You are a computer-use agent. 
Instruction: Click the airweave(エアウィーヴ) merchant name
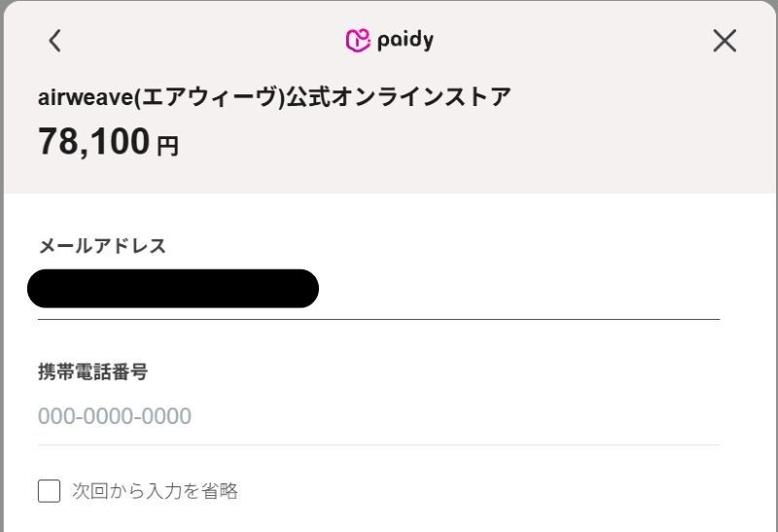click(x=160, y=97)
